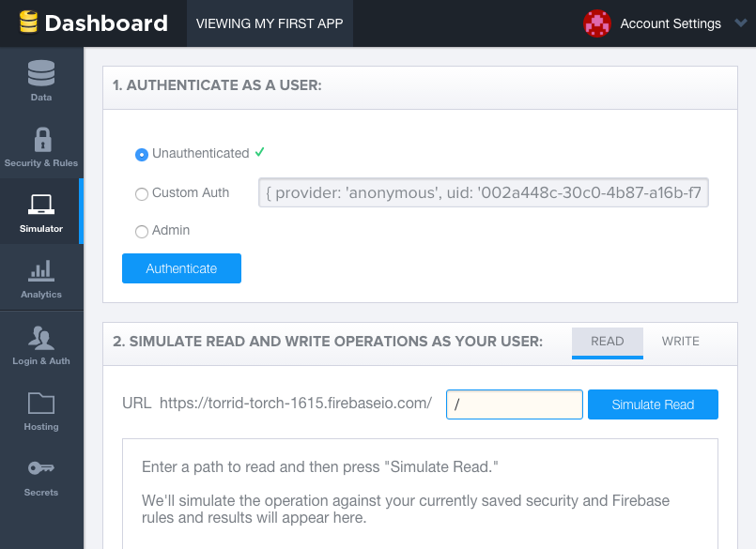Click the Simulate Read button
The width and height of the screenshot is (756, 549).
click(653, 404)
